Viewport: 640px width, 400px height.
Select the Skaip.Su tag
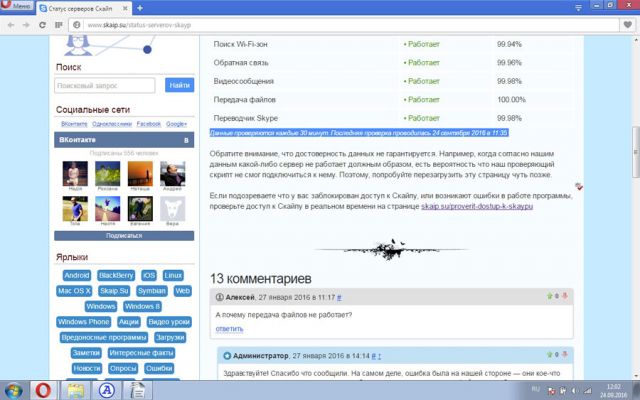coord(114,291)
